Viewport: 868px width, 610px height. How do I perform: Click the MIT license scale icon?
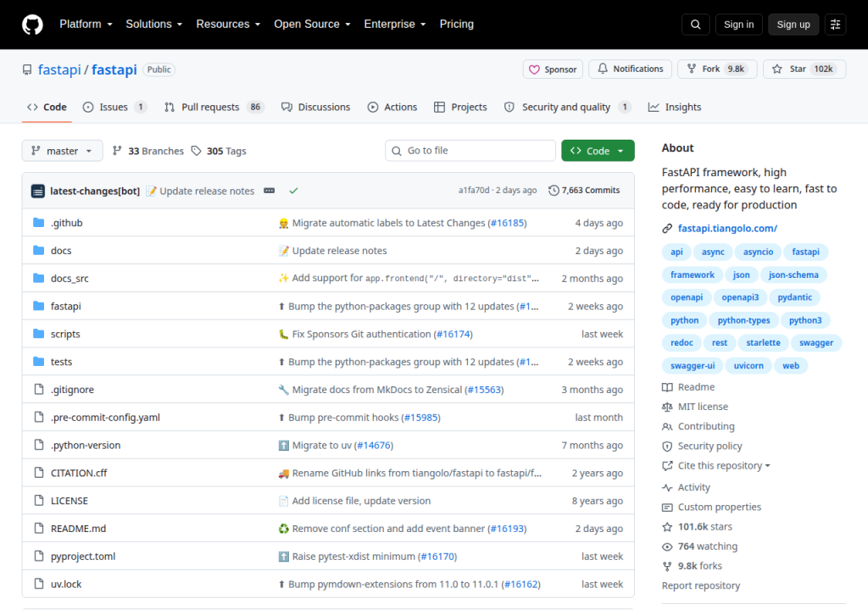click(667, 407)
